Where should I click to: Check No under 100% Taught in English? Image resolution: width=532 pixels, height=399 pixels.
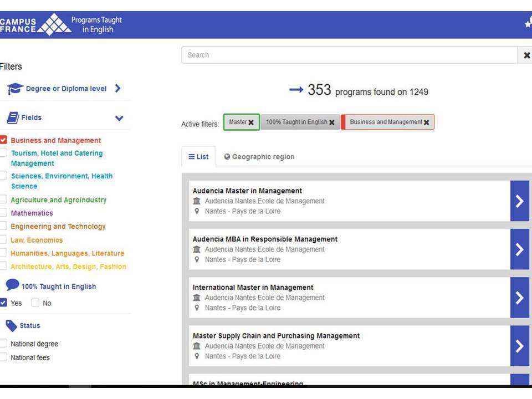pos(35,303)
